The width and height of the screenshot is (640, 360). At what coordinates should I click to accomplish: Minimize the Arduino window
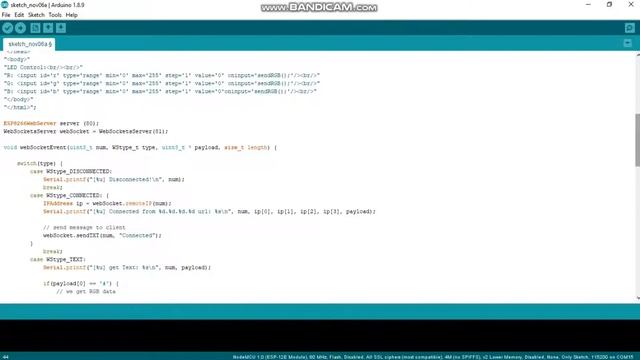tap(588, 4)
